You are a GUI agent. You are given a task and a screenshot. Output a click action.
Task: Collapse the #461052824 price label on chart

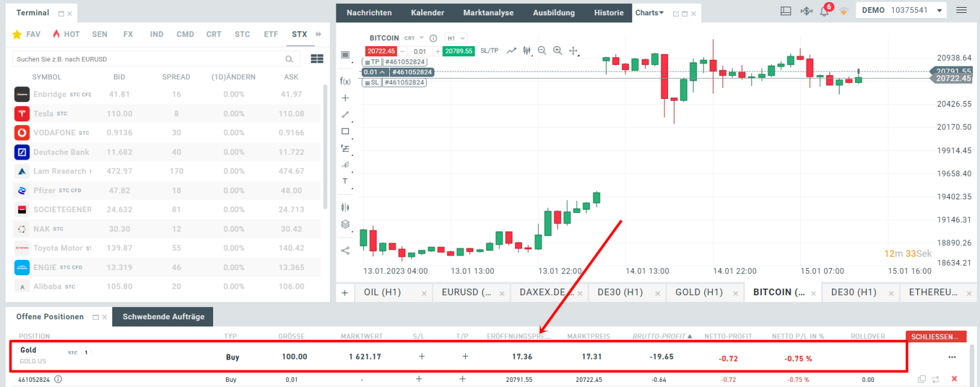point(382,72)
